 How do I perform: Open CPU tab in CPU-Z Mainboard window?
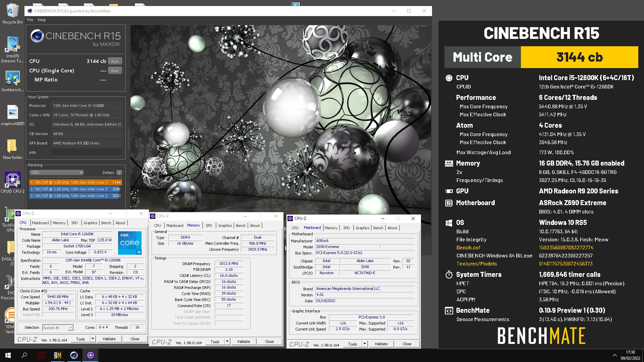click(x=295, y=228)
